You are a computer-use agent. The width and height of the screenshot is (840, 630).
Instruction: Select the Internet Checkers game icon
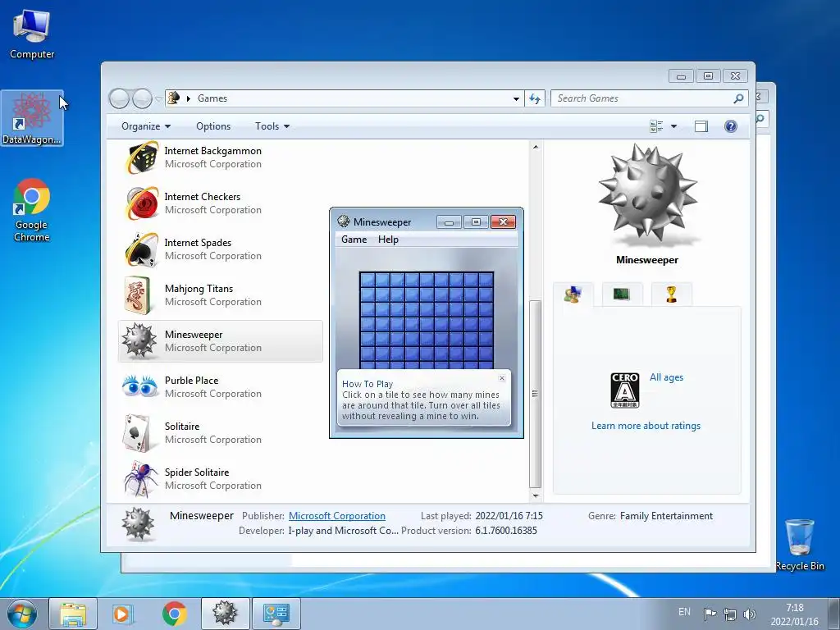click(x=141, y=203)
